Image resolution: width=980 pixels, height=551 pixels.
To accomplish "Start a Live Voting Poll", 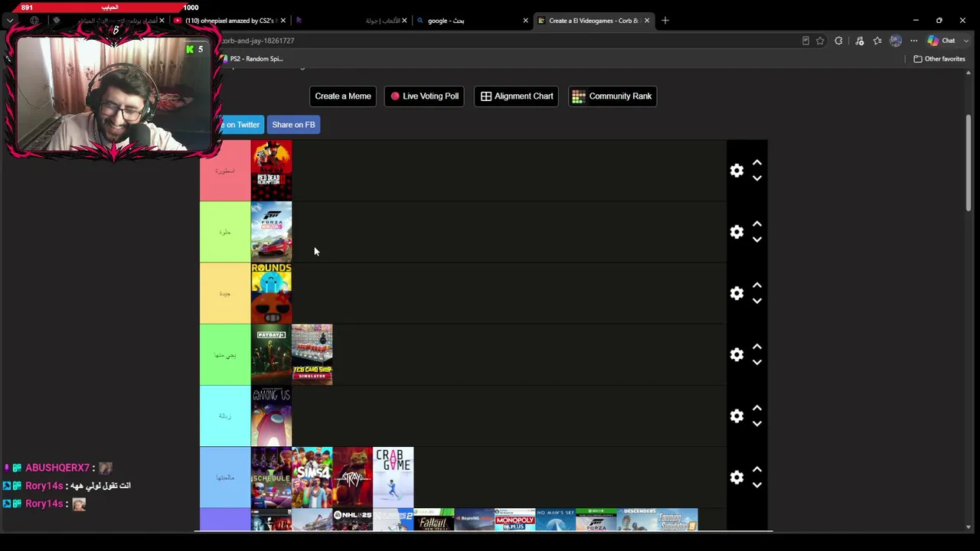I will (x=424, y=96).
